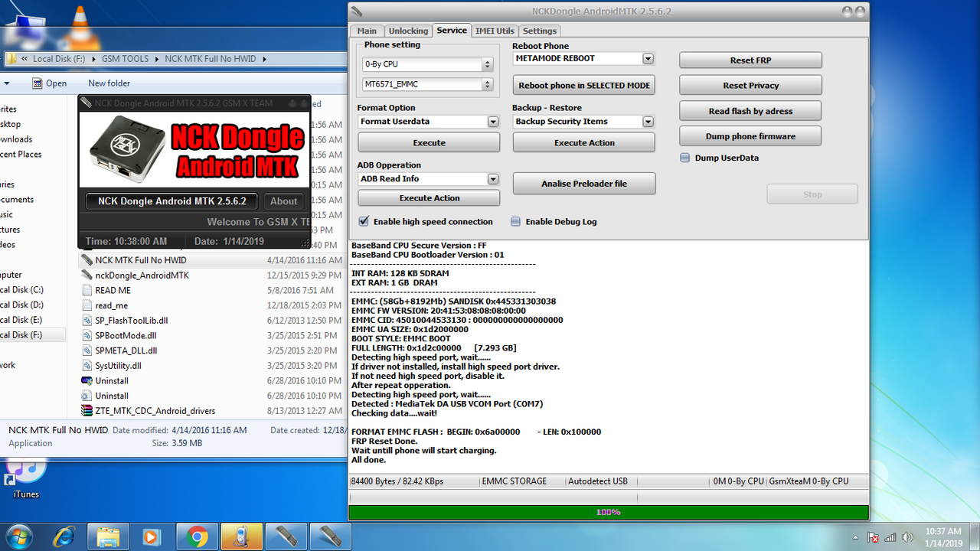This screenshot has width=980, height=551.
Task: Click Execute Action under Backup - Restore
Action: (x=584, y=142)
